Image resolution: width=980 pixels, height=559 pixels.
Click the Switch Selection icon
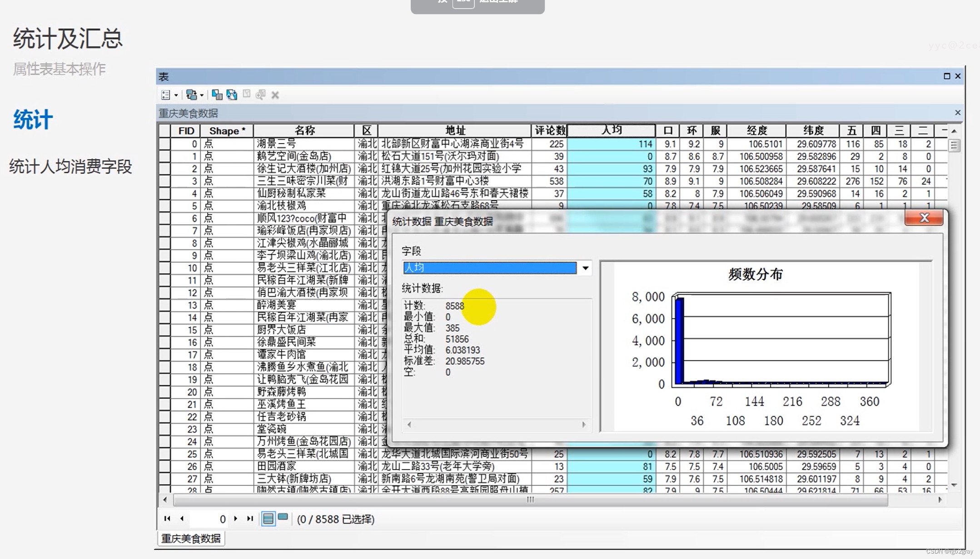coord(232,95)
